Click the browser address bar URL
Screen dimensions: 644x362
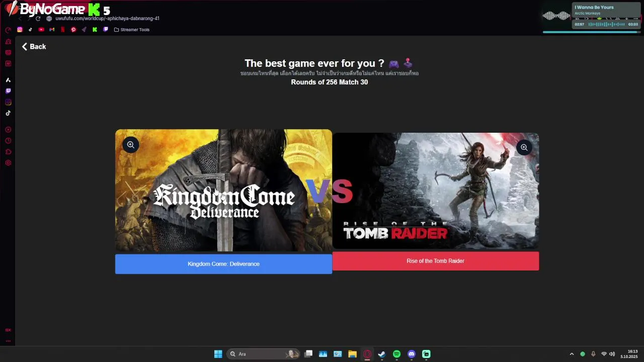click(107, 19)
